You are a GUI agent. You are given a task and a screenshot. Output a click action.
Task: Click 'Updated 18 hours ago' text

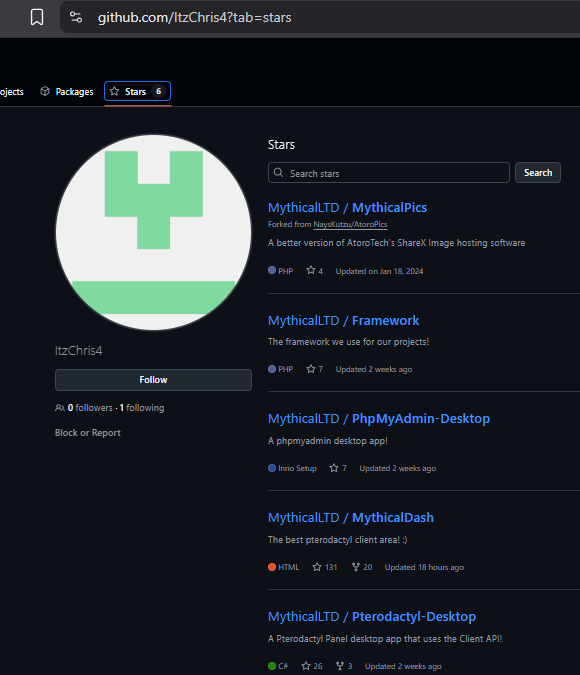coord(424,567)
